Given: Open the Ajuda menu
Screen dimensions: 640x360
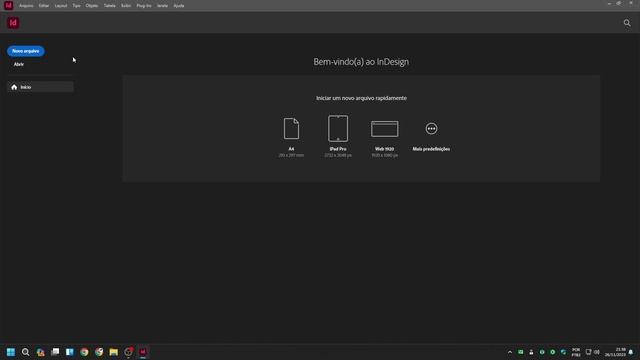Looking at the screenshot, I should pyautogui.click(x=179, y=6).
